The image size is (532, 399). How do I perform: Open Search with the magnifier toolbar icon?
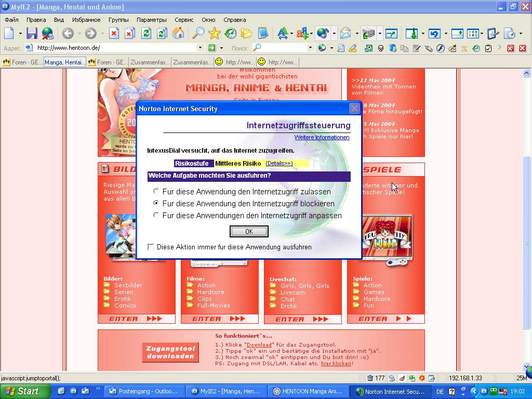(198, 33)
